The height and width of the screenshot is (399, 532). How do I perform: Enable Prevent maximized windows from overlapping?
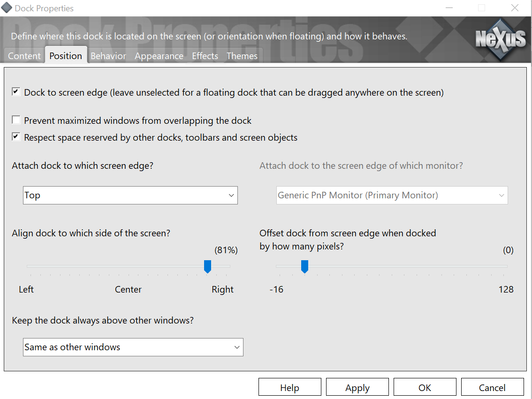point(16,120)
